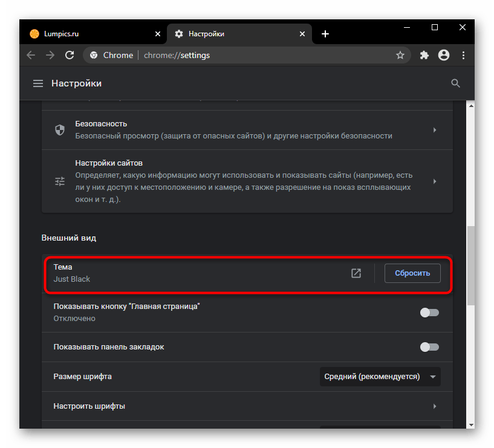Open Chrome's three-dot menu
The image size is (494, 448).
click(x=463, y=55)
